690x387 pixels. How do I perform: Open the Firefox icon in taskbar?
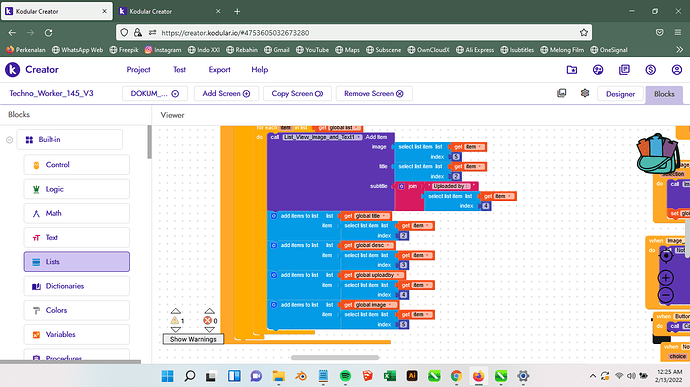[478, 376]
